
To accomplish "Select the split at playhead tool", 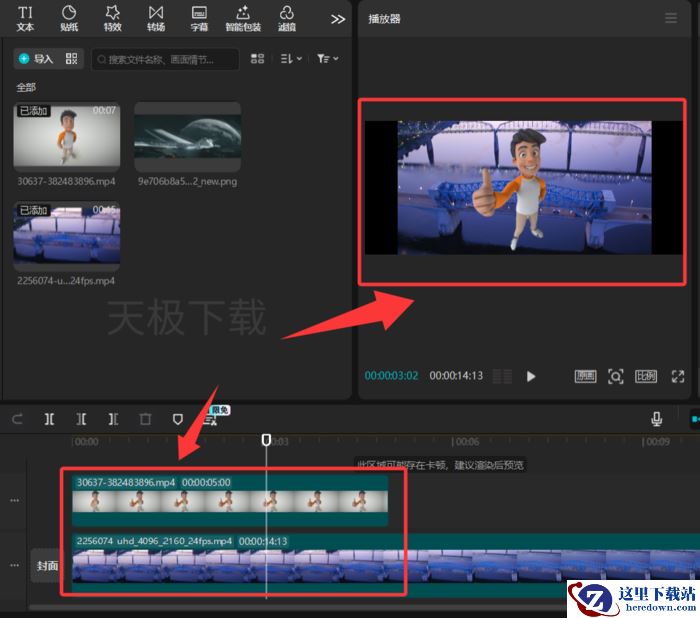I will 49,419.
